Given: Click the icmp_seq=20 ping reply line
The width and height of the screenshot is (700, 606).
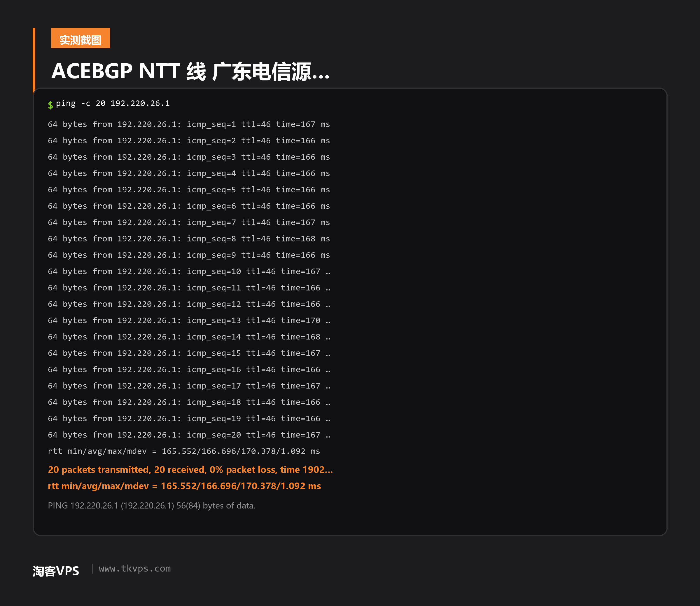Looking at the screenshot, I should 189,435.
